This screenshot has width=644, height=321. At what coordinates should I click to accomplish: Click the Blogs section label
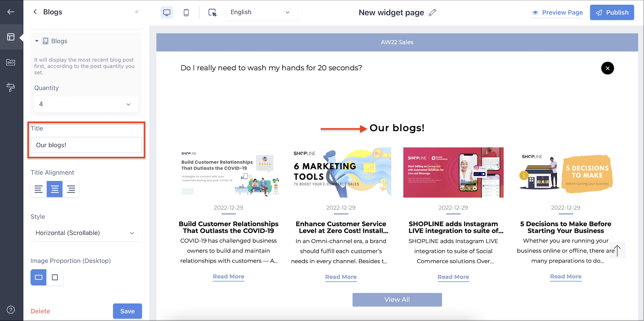pos(59,41)
